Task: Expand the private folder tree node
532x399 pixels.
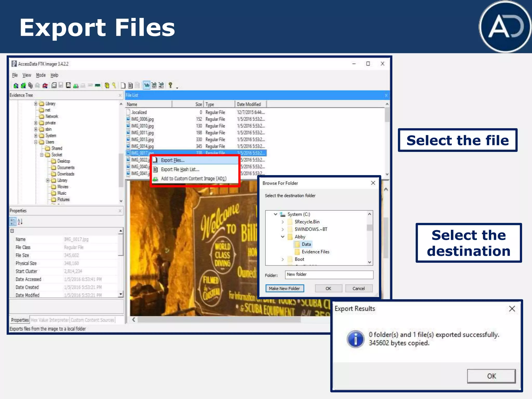Action: coord(36,123)
